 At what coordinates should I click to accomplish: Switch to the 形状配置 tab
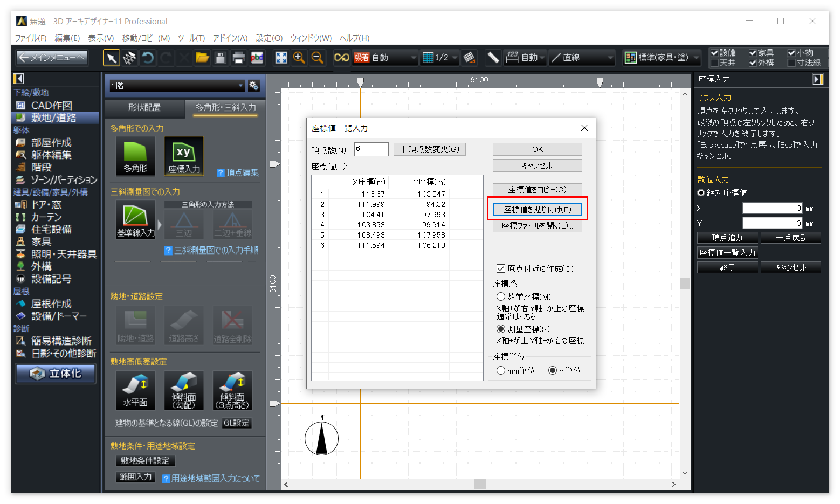click(144, 108)
